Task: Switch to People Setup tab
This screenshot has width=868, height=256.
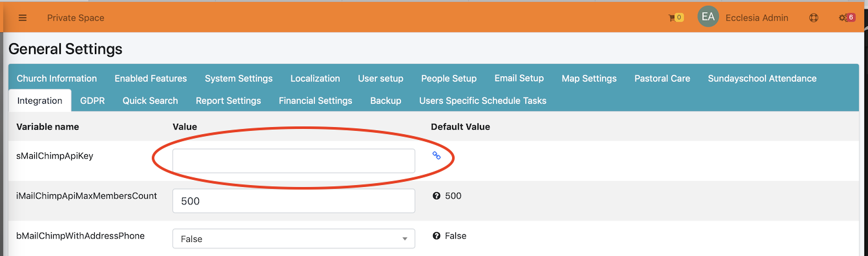Action: pyautogui.click(x=449, y=78)
